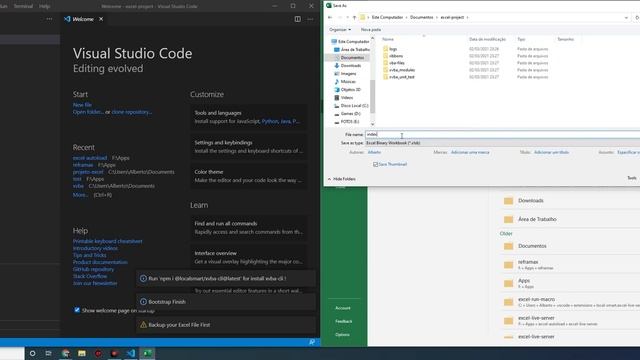Expand address bar history dropdown in Save As
Screen dimensions: 640x360
point(626,18)
